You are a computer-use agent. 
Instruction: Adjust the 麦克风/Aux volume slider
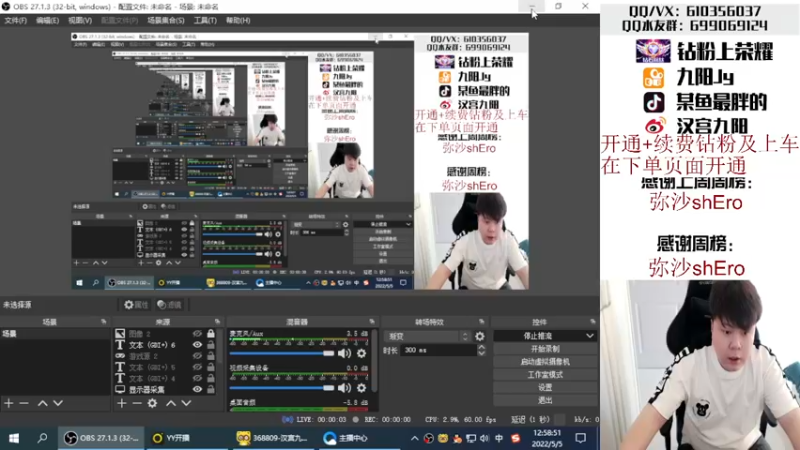282,353
